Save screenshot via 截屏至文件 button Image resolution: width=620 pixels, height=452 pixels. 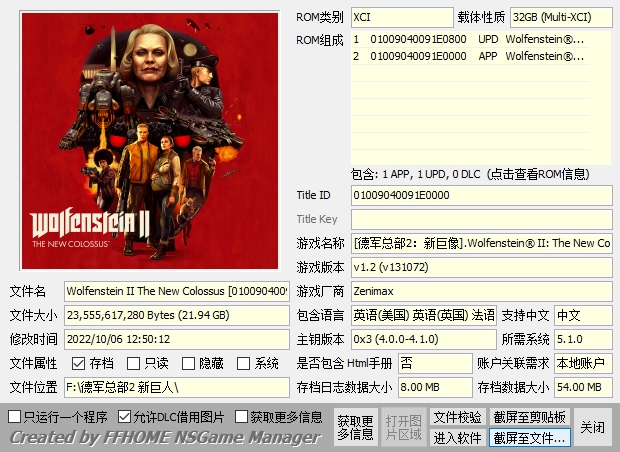pos(529,438)
